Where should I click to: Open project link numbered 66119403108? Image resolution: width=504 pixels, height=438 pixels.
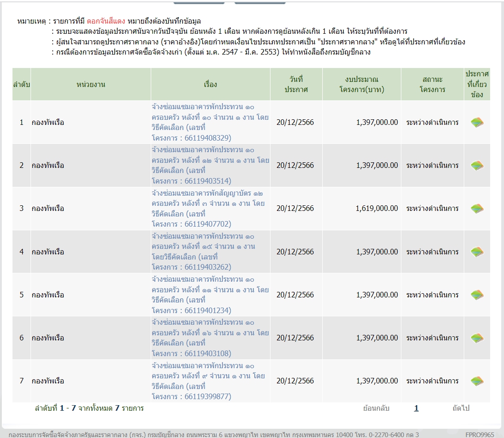[210, 338]
